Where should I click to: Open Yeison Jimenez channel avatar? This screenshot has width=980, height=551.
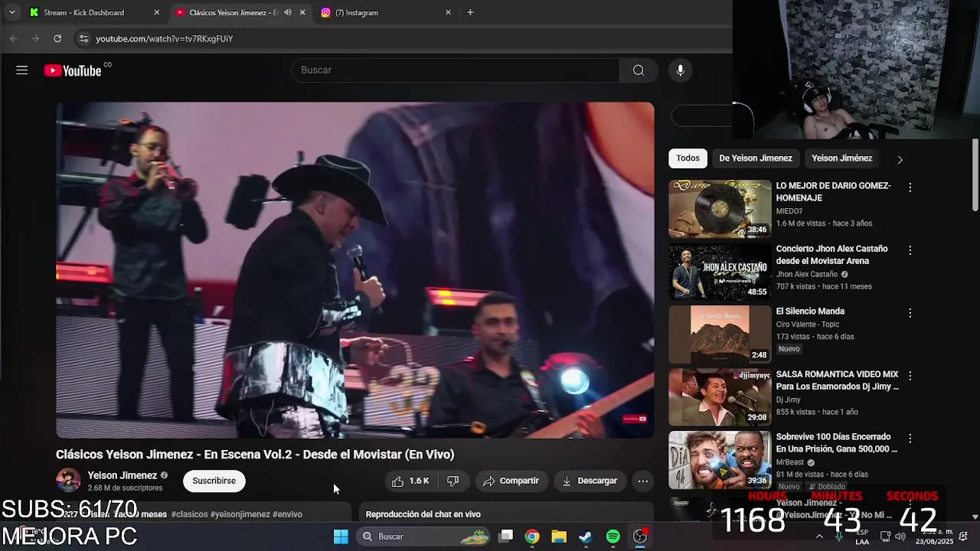click(68, 481)
